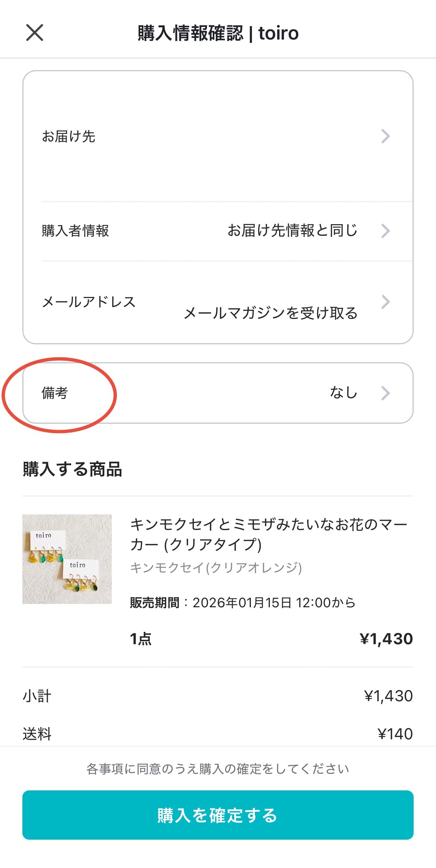Expand the お届け先 chevron arrow
This screenshot has height=868, width=436.
[386, 137]
